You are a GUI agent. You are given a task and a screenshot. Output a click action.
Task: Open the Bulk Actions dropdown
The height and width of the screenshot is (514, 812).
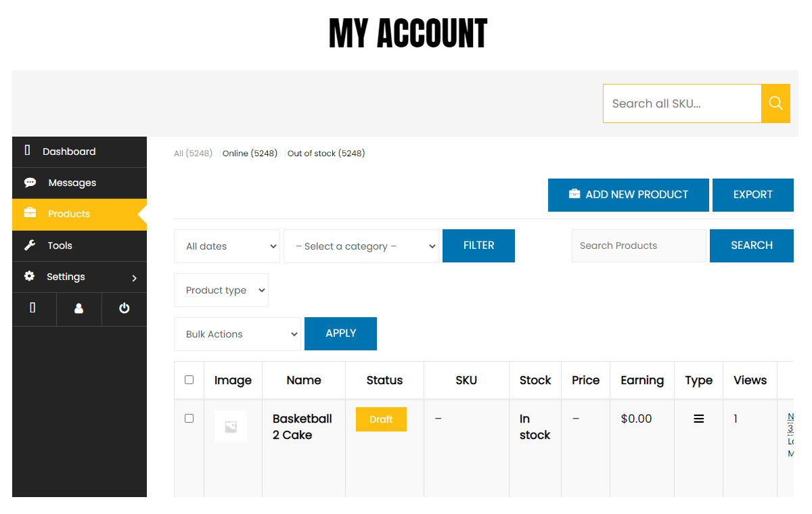[x=238, y=334]
